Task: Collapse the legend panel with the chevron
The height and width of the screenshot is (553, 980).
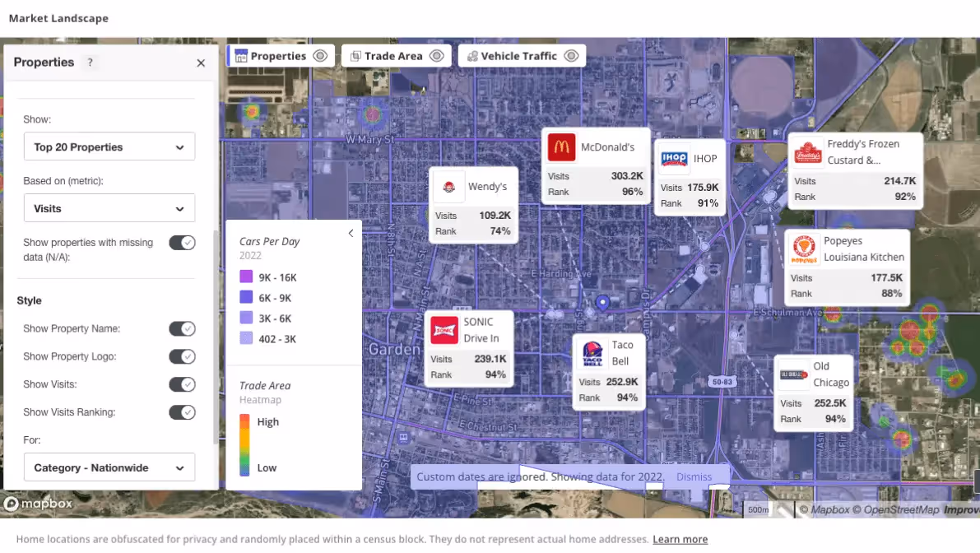Action: [x=351, y=233]
